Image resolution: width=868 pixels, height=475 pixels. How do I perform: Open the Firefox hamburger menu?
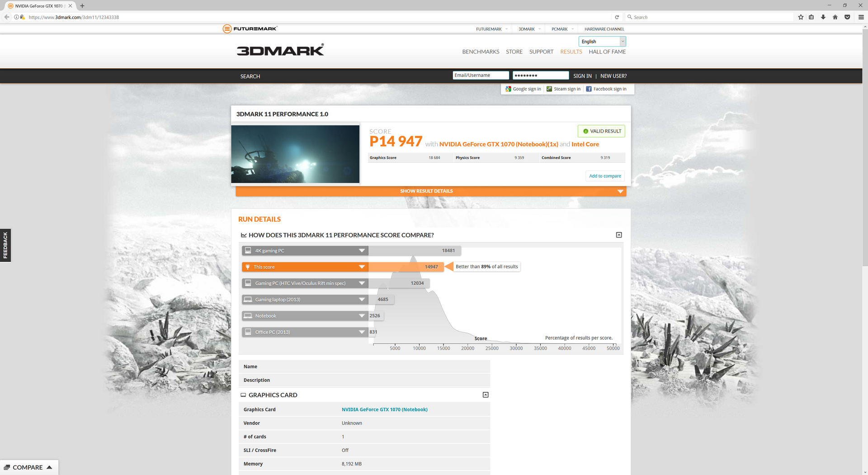click(x=861, y=17)
